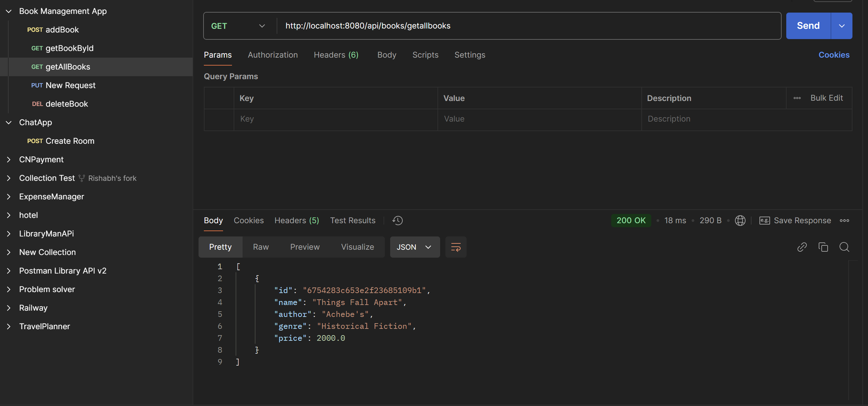Viewport: 868px width, 406px height.
Task: Open the response three-dot options menu
Action: coord(845,220)
